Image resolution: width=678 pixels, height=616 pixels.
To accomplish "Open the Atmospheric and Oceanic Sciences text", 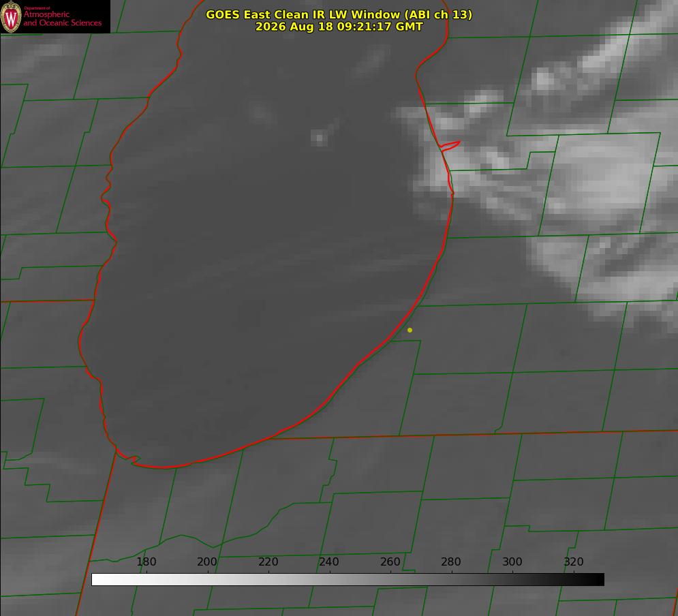I will 62,18.
